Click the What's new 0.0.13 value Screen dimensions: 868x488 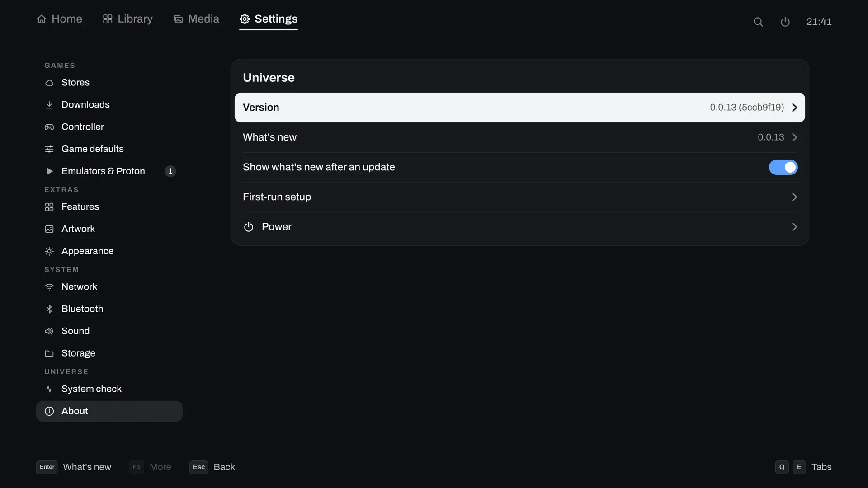(x=771, y=137)
